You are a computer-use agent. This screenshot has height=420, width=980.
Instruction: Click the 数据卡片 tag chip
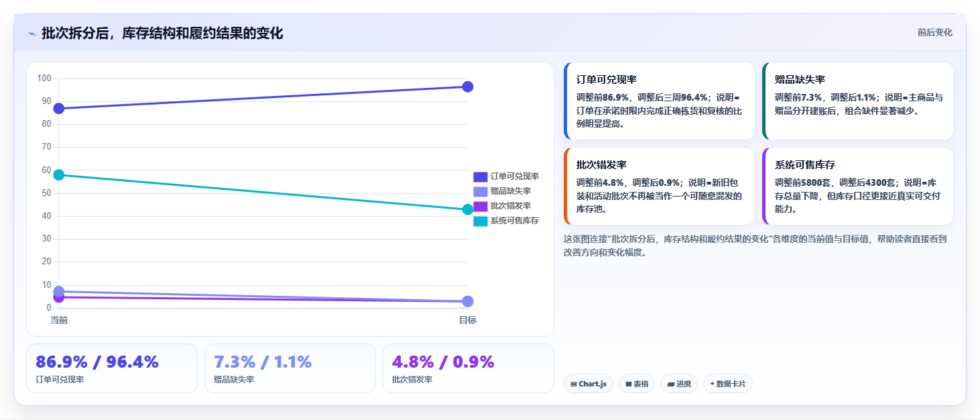(728, 384)
